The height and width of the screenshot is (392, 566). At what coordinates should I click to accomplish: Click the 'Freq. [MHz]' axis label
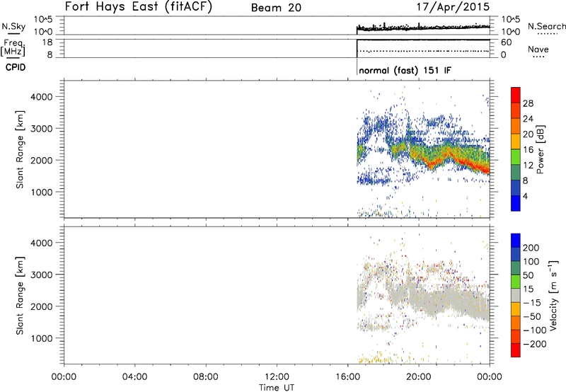pos(13,48)
